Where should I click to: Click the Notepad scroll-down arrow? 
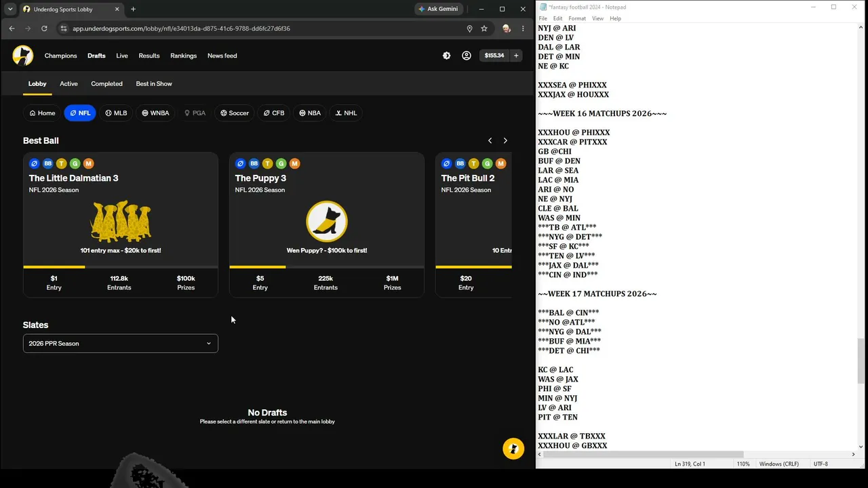pyautogui.click(x=861, y=446)
